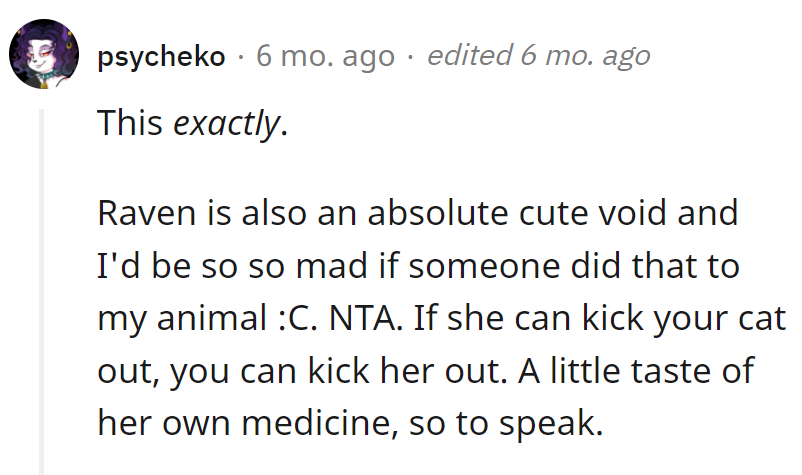Click the "edited 6 mo. ago" label

coord(538,57)
